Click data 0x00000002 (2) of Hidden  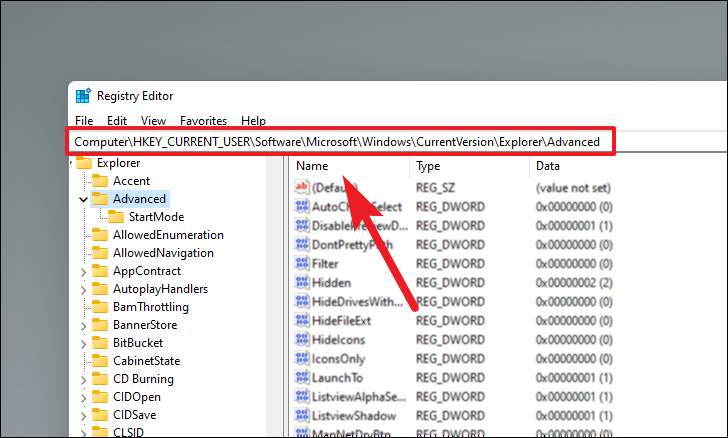point(574,283)
